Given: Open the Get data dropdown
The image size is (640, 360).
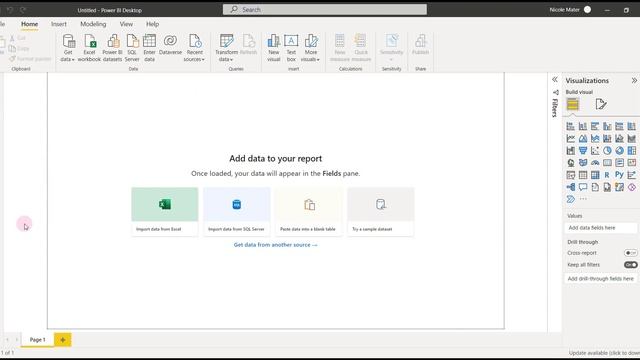Looking at the screenshot, I should tap(68, 48).
